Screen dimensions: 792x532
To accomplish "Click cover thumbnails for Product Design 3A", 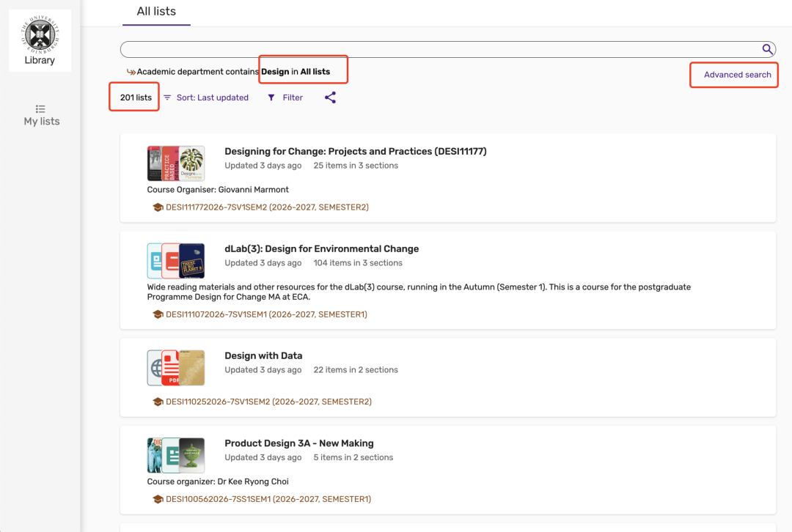I will pos(176,455).
